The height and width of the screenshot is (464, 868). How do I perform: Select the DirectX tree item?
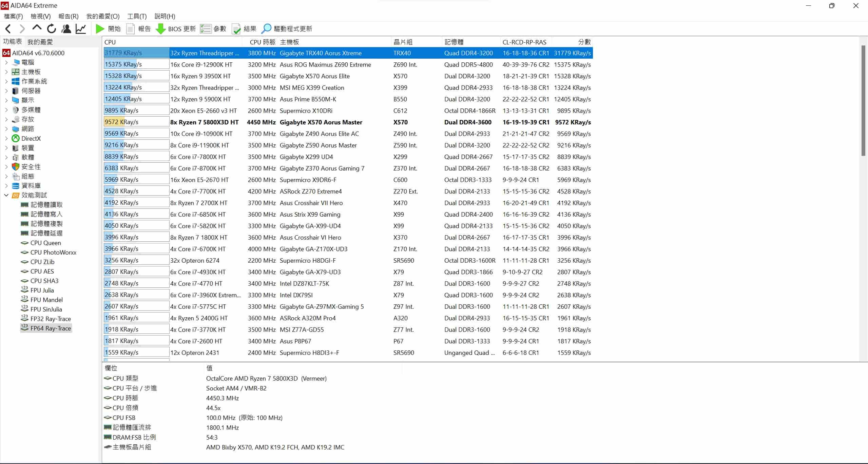coord(26,138)
